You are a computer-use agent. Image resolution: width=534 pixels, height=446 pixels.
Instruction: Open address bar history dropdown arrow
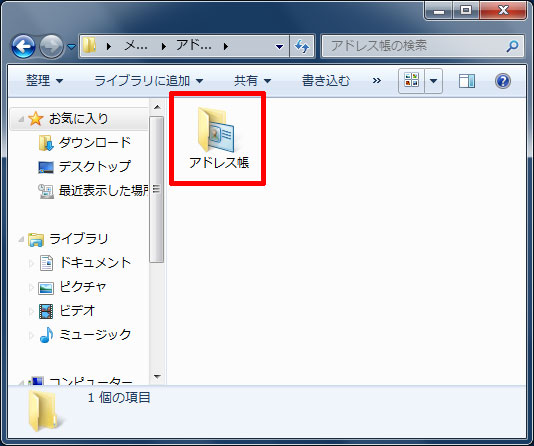pyautogui.click(x=279, y=46)
